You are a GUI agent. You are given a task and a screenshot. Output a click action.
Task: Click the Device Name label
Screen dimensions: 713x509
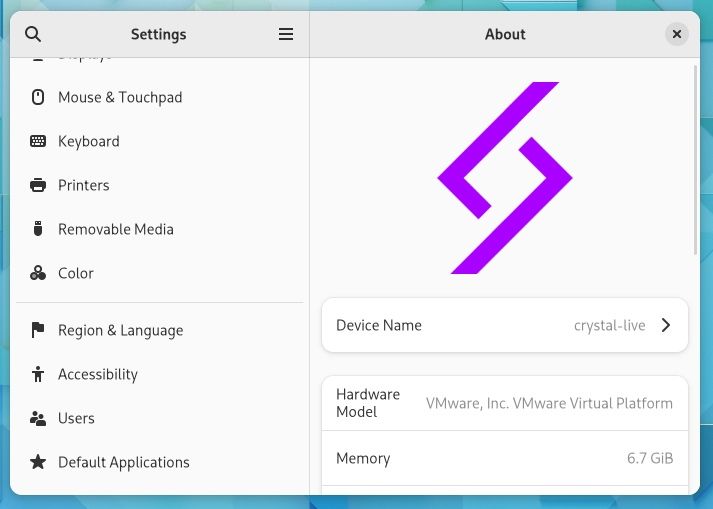pos(379,325)
